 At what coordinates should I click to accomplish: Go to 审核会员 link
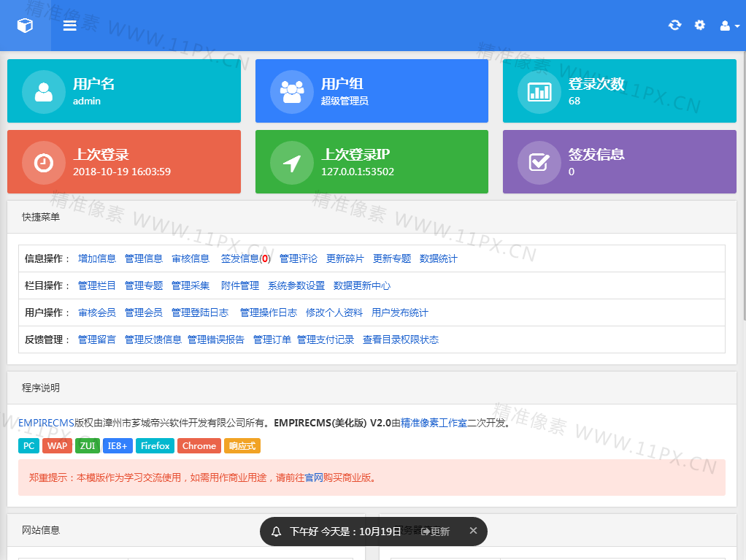tap(97, 312)
